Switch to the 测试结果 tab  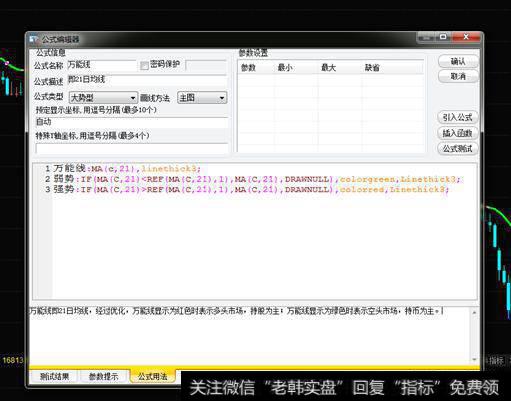coord(54,377)
